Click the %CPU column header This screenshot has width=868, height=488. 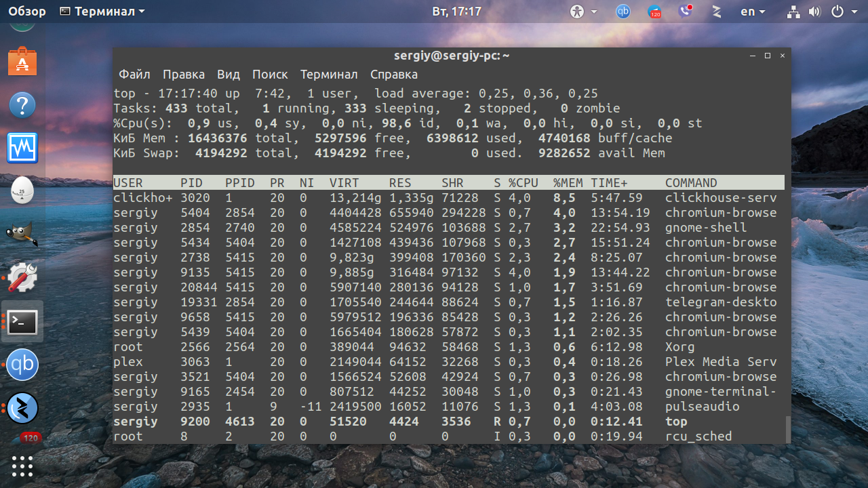point(524,183)
